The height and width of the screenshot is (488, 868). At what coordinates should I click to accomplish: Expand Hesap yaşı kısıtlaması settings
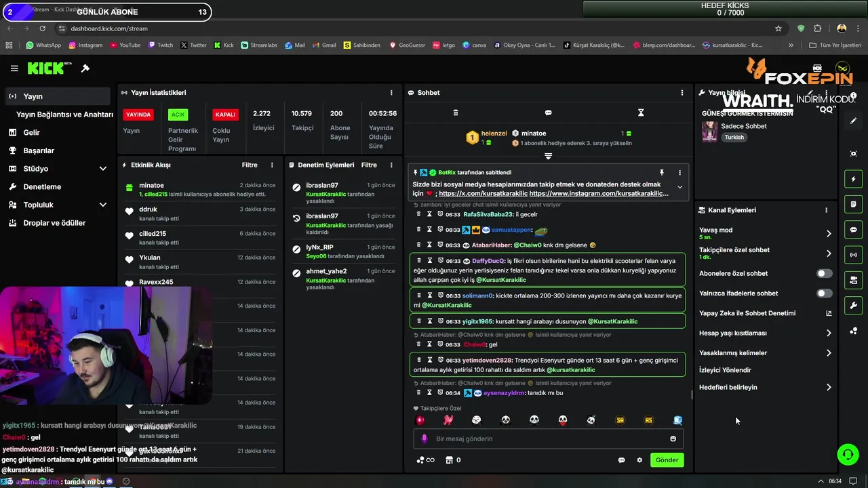(x=829, y=333)
